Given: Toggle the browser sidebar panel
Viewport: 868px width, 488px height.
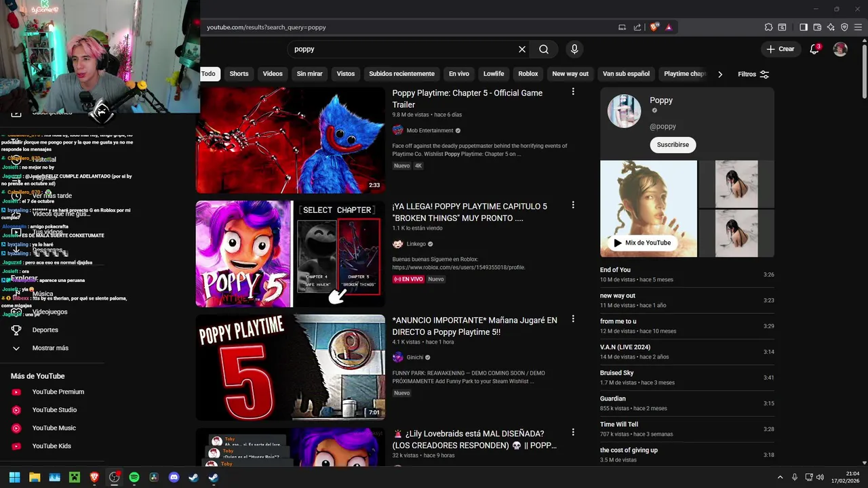Looking at the screenshot, I should [804, 27].
